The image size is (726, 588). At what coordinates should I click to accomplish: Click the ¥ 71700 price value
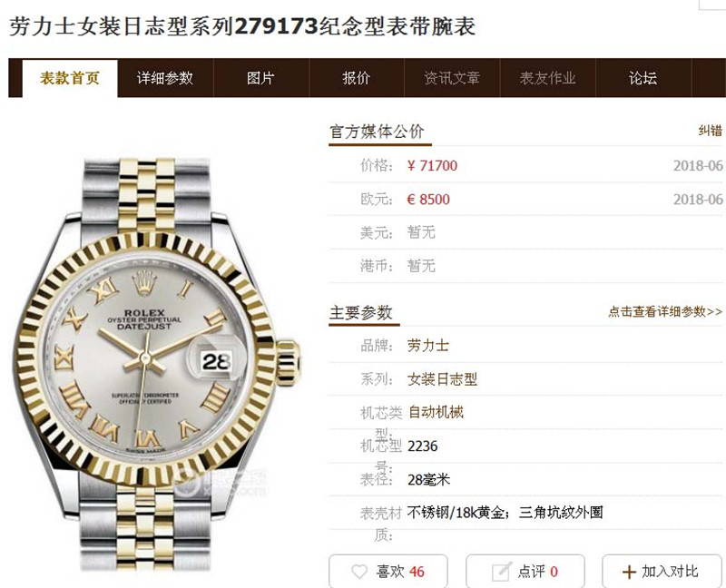432,165
